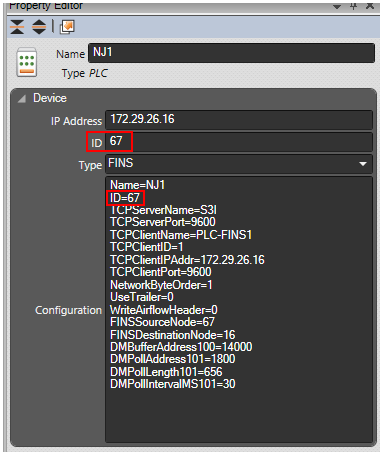Viewport: 381px width, 454px height.
Task: Click the Name field containing NJ1
Action: click(x=231, y=53)
